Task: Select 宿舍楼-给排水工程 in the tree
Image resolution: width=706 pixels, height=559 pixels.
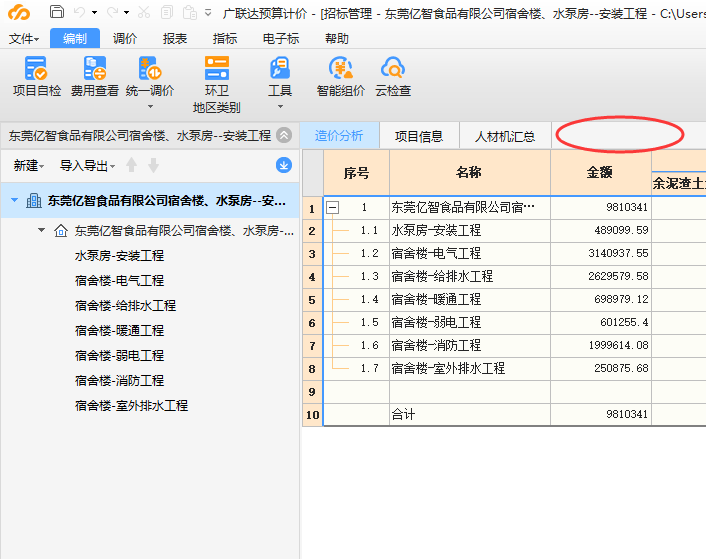Action: click(125, 306)
